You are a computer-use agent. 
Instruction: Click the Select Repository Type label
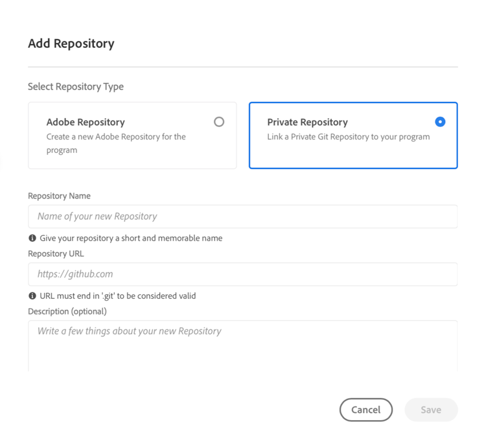pyautogui.click(x=76, y=86)
